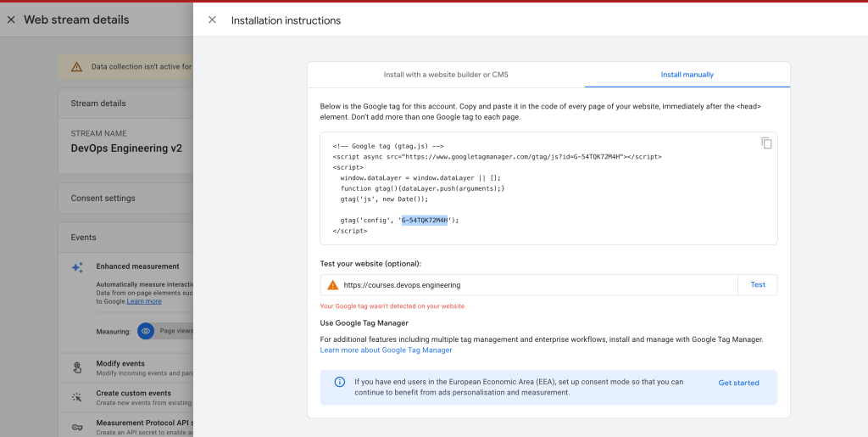
Task: Click the info icon in the EEA notice
Action: pyautogui.click(x=340, y=382)
